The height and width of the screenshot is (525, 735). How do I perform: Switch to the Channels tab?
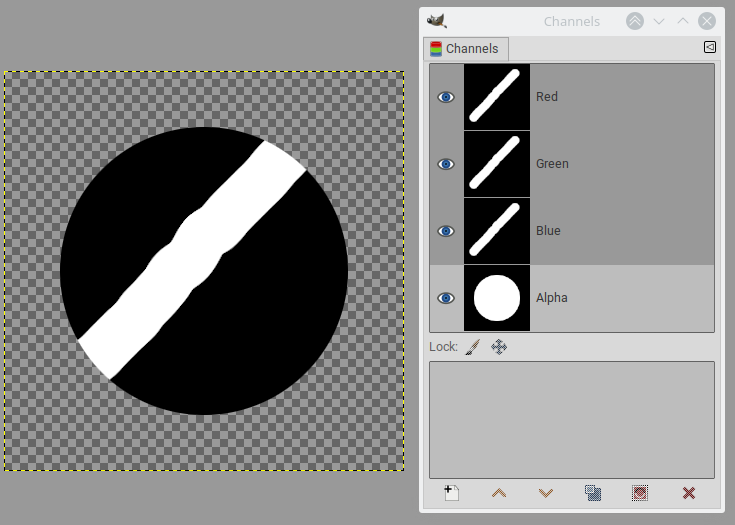tap(466, 49)
